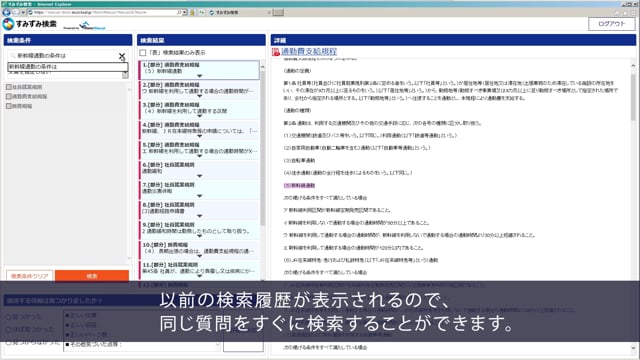Screen dimensions: 640x360
Task: Click the ログアウト button
Action: click(x=611, y=24)
